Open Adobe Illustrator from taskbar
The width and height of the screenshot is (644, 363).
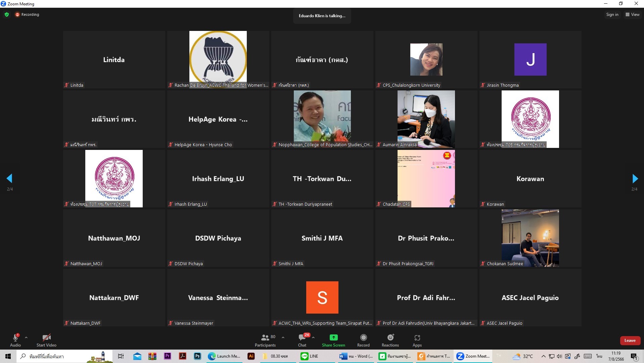251,356
